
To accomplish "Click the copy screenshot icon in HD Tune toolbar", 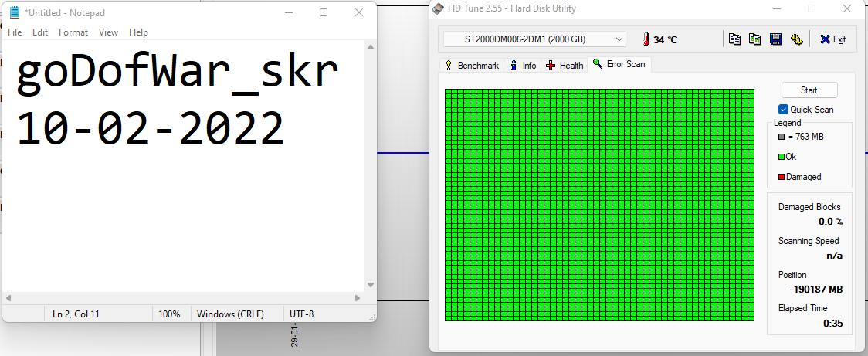I will pos(755,39).
